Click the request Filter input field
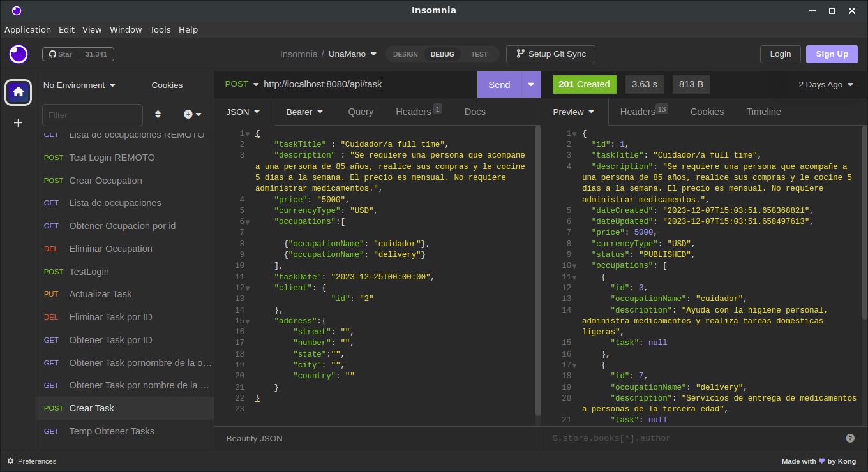 coord(93,115)
